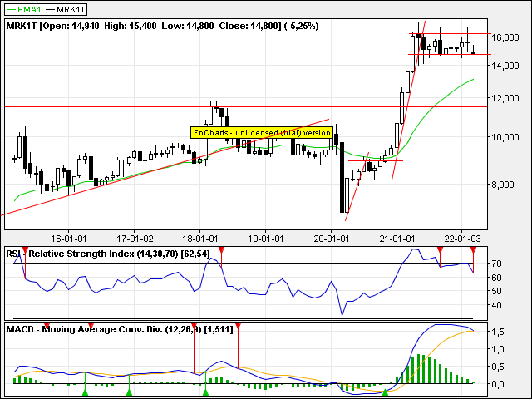Click the 14,000 price axis label
Screen dimensions: 532x399
[505, 66]
